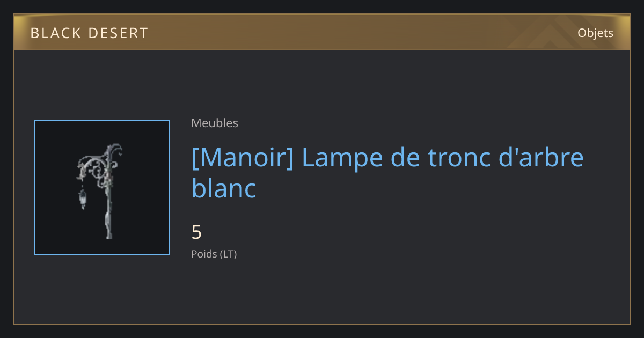Open the item title Lampe de tronc d'arbre blanc
The height and width of the screenshot is (338, 644).
coord(387,173)
